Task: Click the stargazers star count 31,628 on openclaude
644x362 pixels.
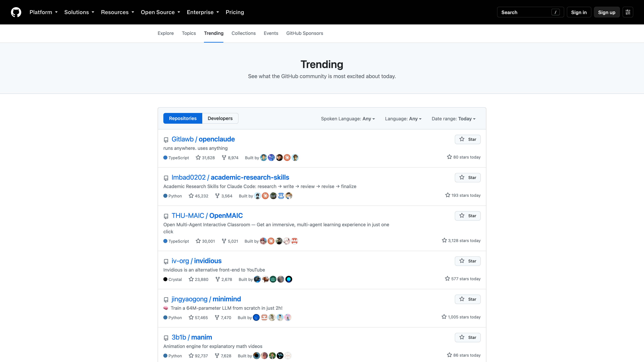Action: click(x=205, y=158)
